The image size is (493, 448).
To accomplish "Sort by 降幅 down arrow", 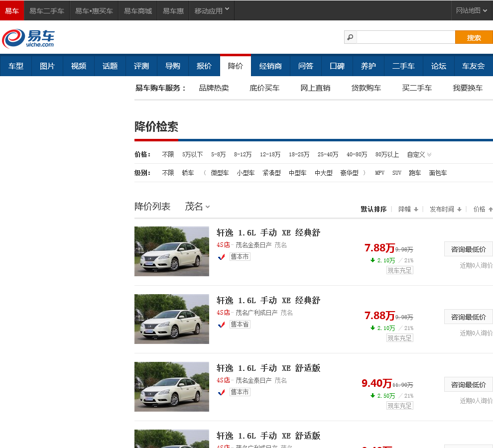I will coord(416,210).
